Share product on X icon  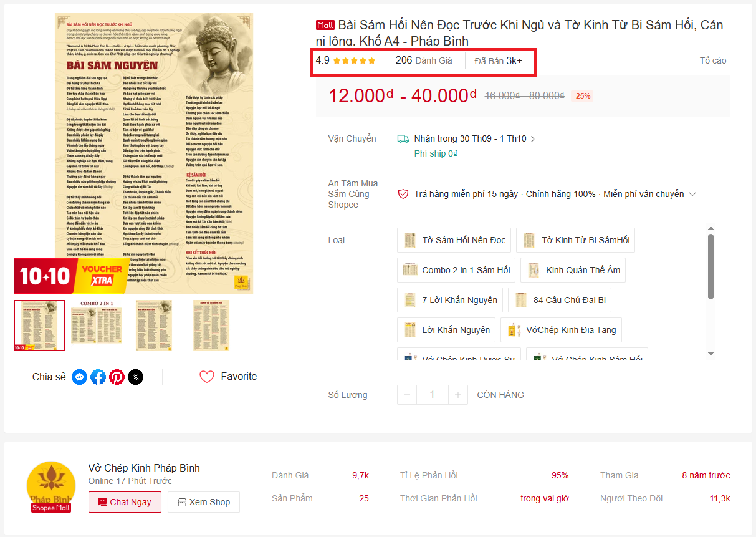click(135, 377)
